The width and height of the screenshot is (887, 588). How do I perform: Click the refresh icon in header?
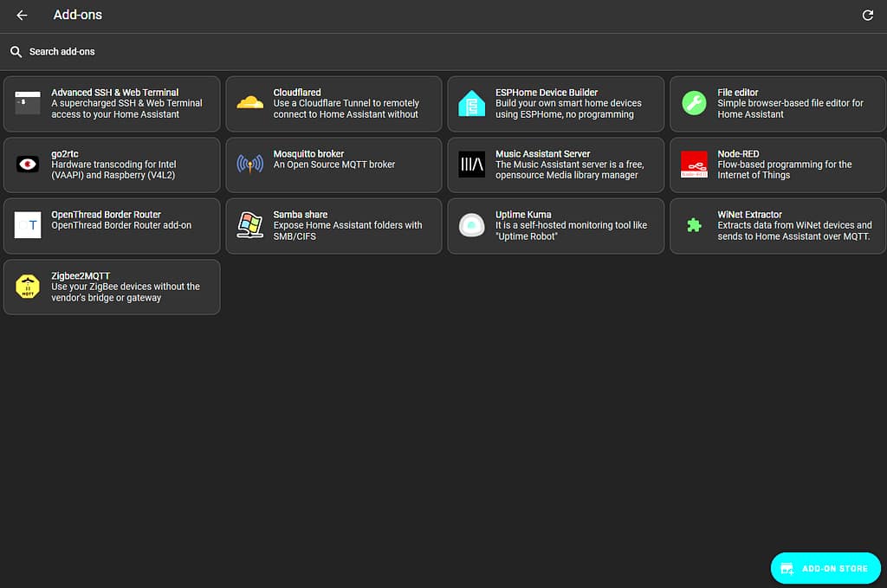click(x=867, y=16)
